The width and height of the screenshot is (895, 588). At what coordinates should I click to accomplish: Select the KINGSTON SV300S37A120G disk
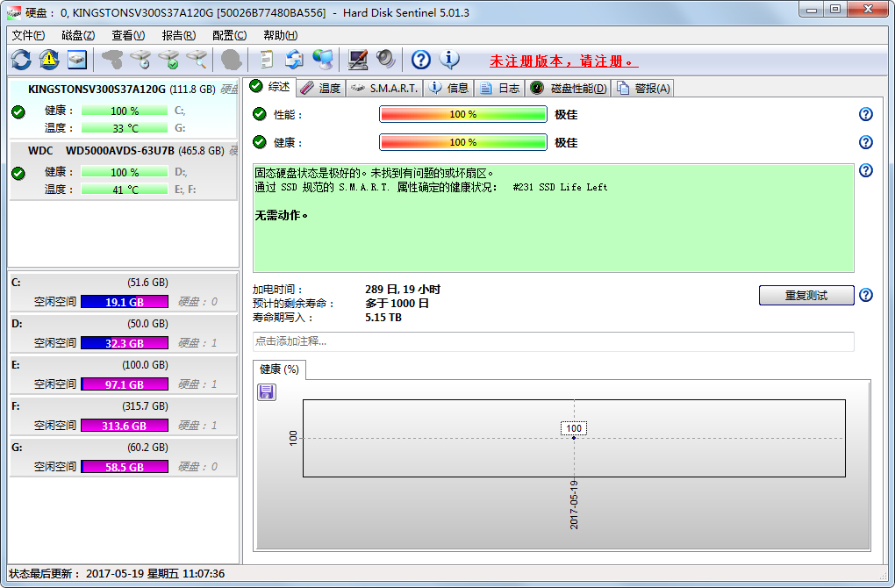(123, 89)
